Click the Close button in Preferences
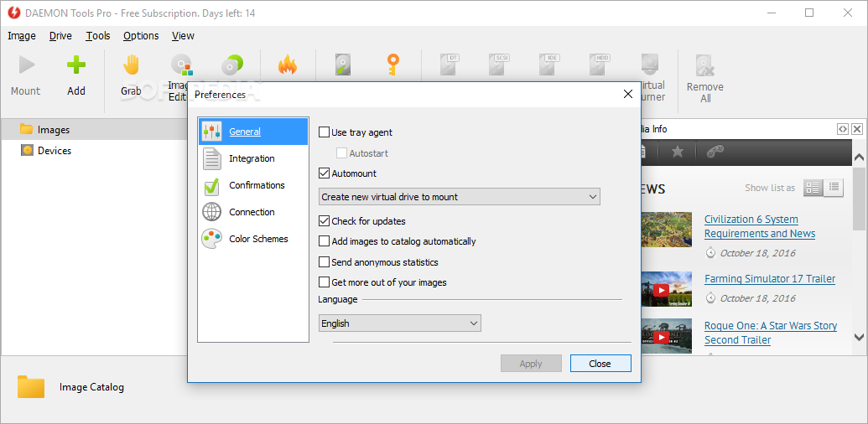 600,364
